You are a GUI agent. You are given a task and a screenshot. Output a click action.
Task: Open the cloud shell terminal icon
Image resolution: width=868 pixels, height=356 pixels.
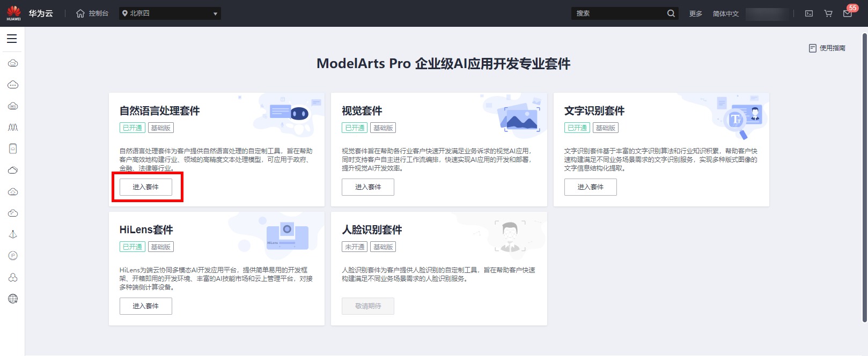point(809,13)
